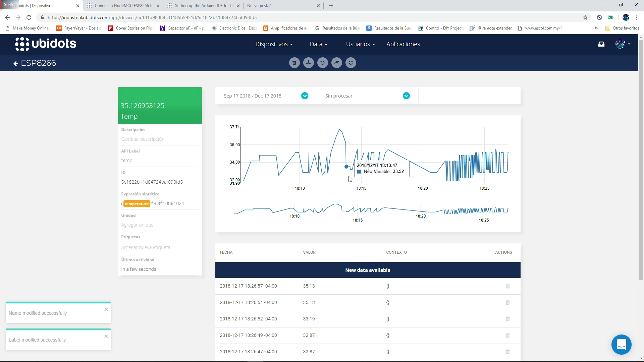Dismiss the 'Name modified successfully' notification
This screenshot has height=362, width=644.
(x=106, y=309)
